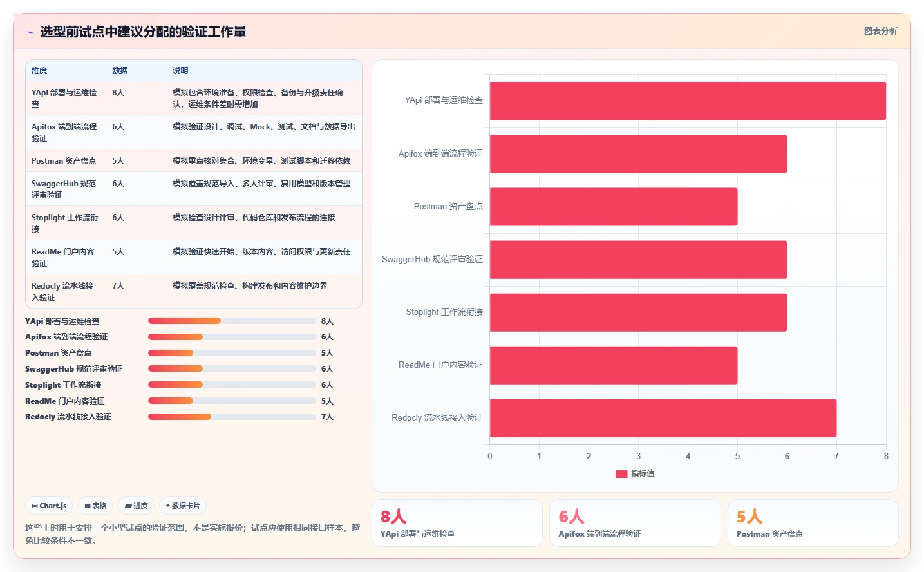Open the 8人 YApi 部署与运维检查 stat card
Image resolution: width=924 pixels, height=572 pixels.
coord(457,523)
